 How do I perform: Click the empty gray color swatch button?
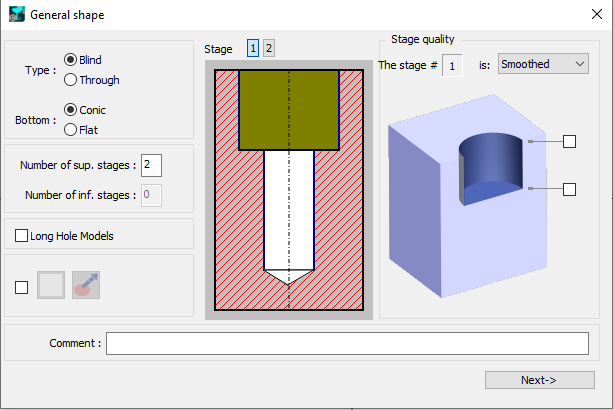click(x=51, y=286)
